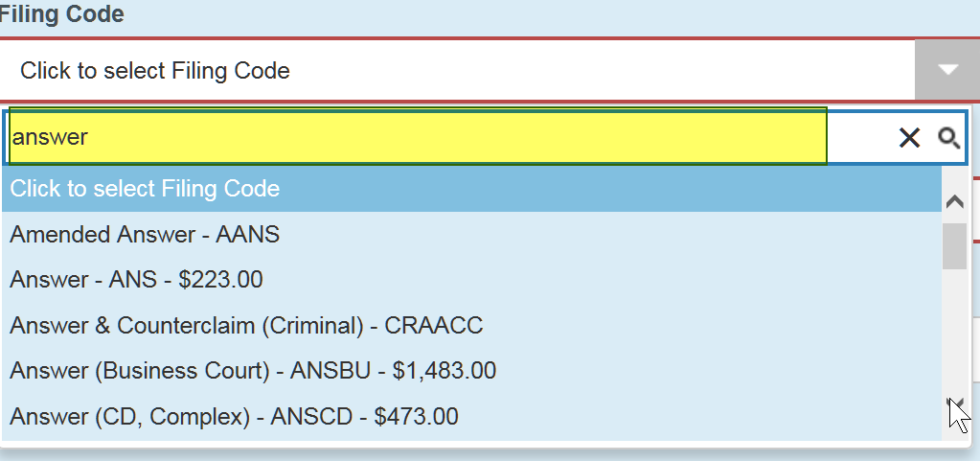980x461 pixels.
Task: Open the Filing Code dropdown arrow button
Action: click(947, 70)
